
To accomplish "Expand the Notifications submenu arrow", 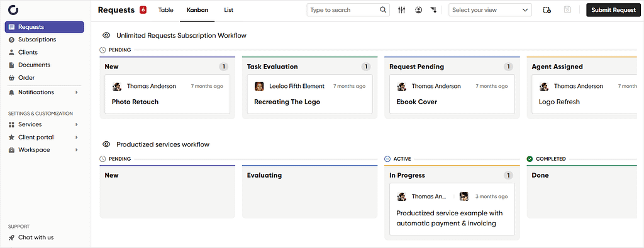I will click(x=76, y=92).
